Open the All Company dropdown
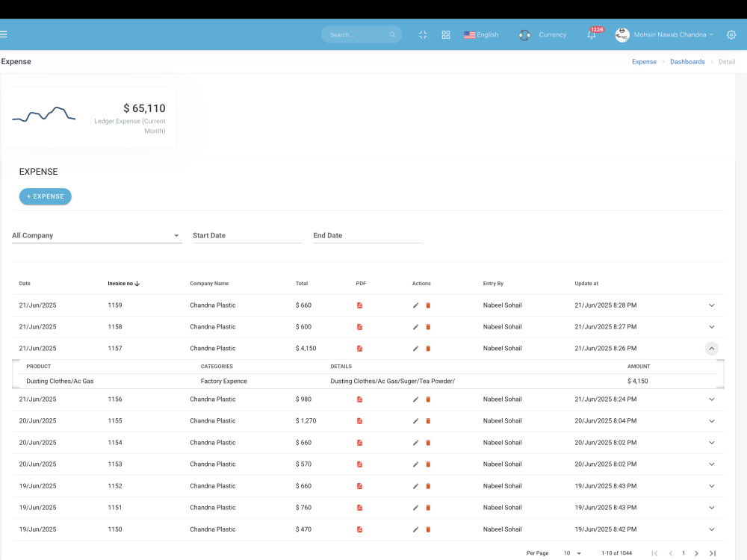747x560 pixels. pyautogui.click(x=96, y=235)
